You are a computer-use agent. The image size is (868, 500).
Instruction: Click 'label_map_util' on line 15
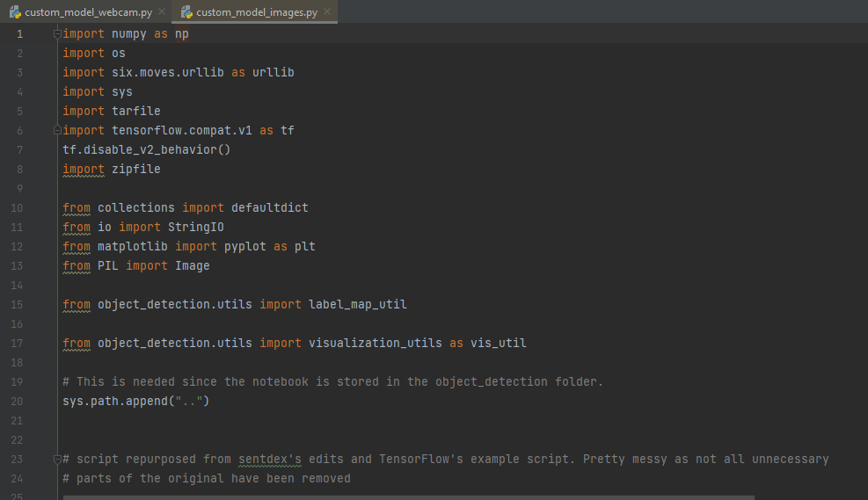point(358,305)
